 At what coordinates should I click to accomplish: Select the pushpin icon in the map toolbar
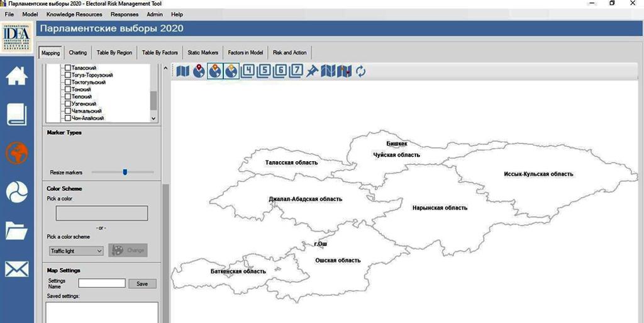[312, 72]
